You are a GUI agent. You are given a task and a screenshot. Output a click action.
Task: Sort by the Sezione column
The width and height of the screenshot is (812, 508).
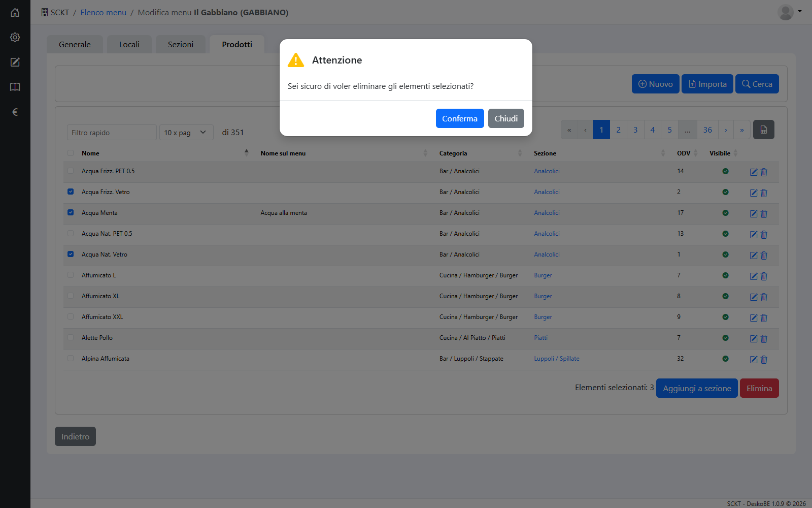coord(663,153)
